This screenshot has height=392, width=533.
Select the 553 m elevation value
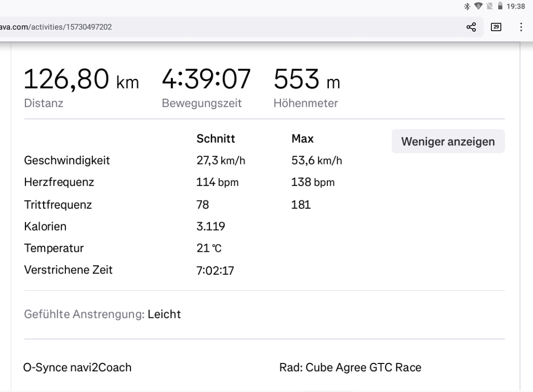[307, 79]
